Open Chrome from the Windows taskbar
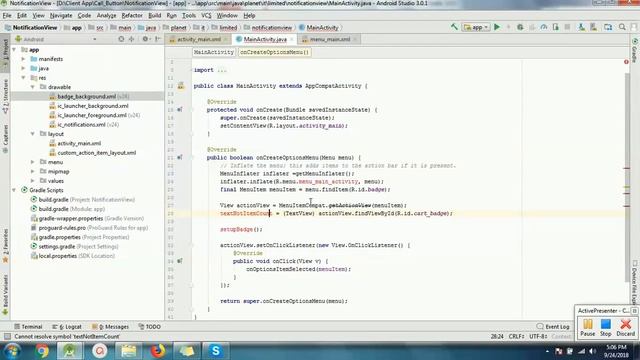This screenshot has height=360, width=640. 42,351
